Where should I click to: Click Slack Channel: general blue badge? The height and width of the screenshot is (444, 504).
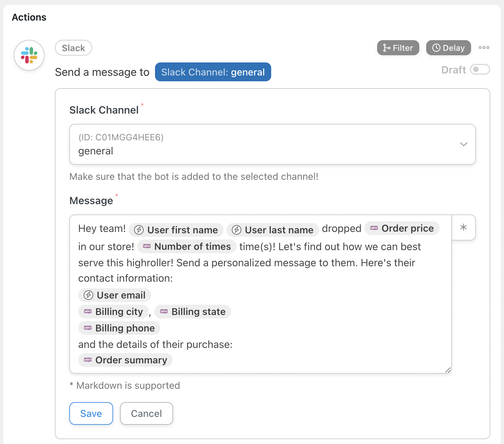point(213,72)
